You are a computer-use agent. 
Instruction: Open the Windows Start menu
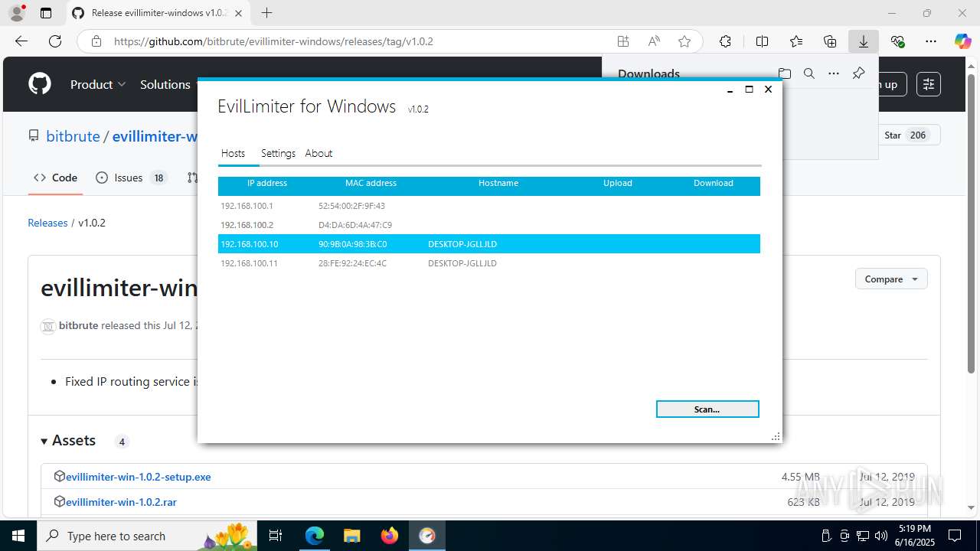18,536
